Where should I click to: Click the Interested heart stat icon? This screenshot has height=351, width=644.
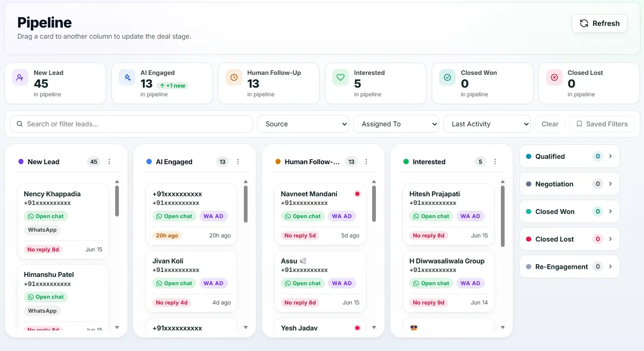(341, 77)
